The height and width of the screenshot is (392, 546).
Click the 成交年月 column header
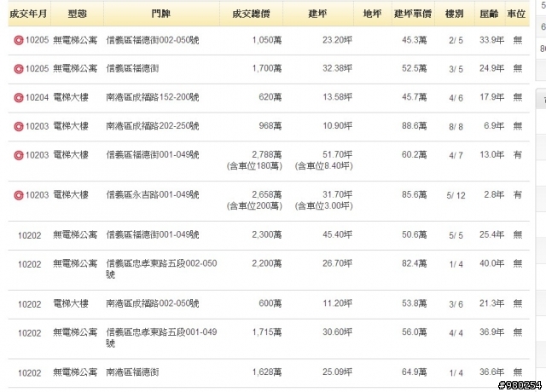[x=28, y=14]
